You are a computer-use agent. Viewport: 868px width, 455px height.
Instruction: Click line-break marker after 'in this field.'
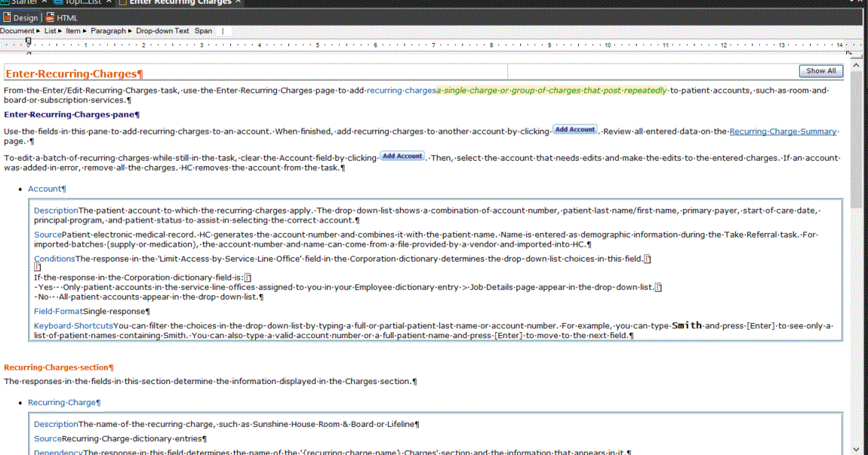point(647,259)
